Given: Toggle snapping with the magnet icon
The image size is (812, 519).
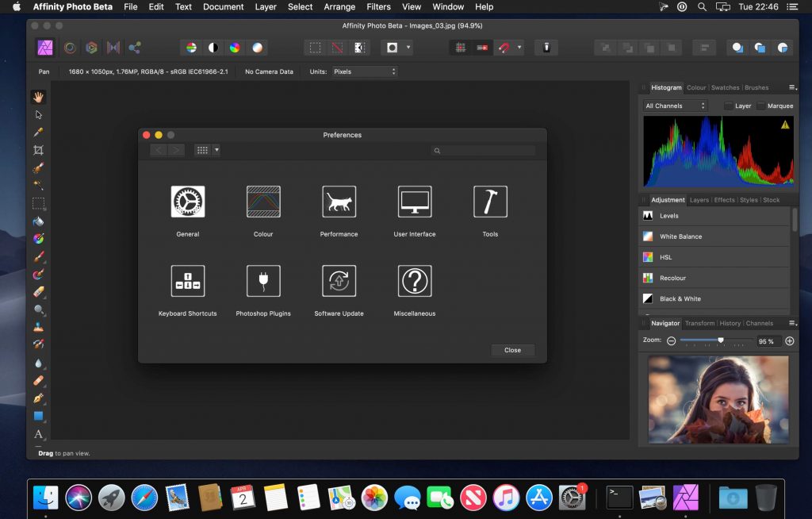Looking at the screenshot, I should point(504,48).
